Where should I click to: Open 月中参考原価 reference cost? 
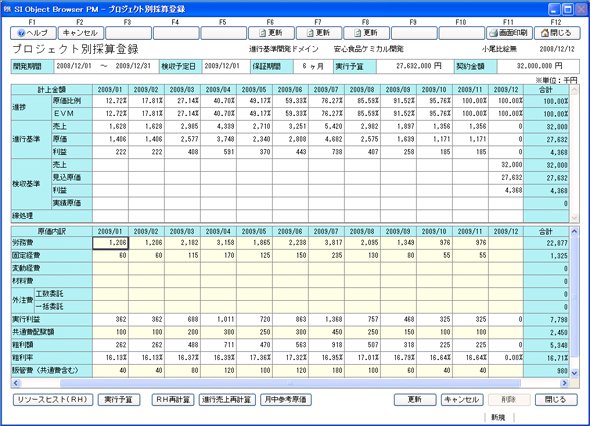(286, 400)
